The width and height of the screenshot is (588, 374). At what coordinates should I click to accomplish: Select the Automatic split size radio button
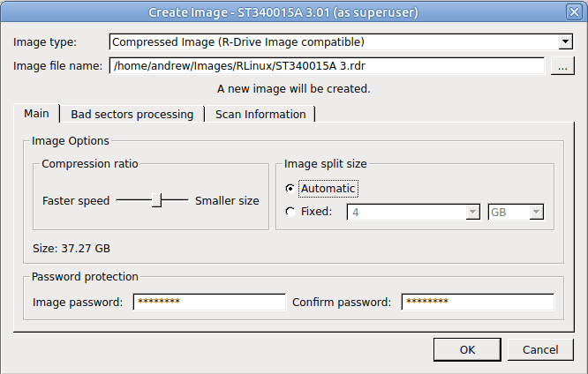290,189
